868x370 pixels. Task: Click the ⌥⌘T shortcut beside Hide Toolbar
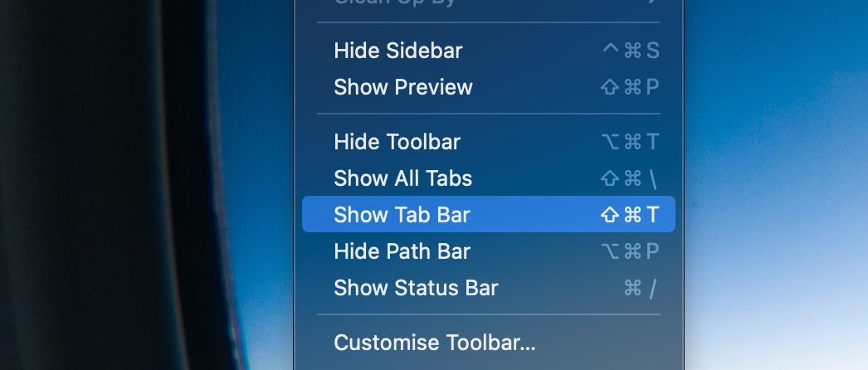(x=630, y=142)
